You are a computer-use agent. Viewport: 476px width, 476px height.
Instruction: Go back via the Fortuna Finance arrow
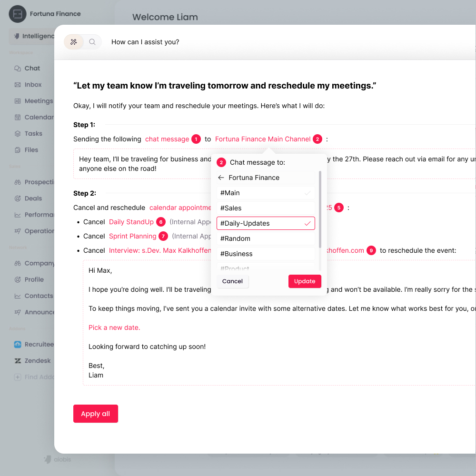click(x=221, y=178)
